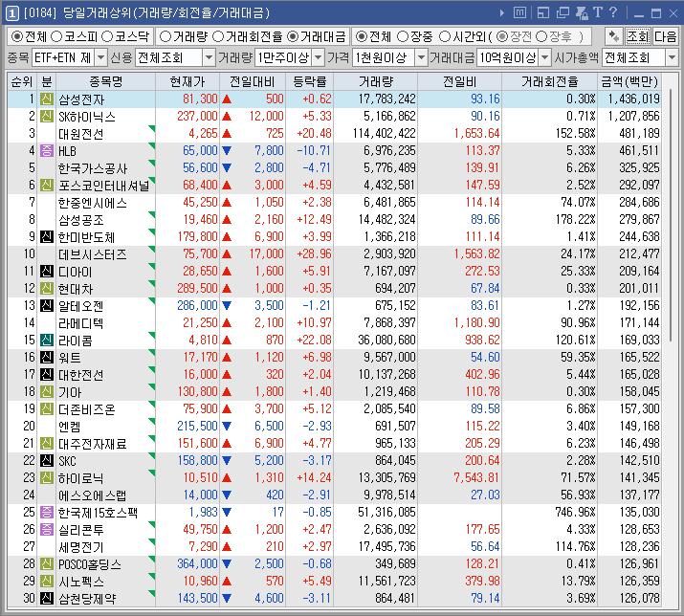Click the 증 badge next to 한국제15호스팩

[47, 512]
